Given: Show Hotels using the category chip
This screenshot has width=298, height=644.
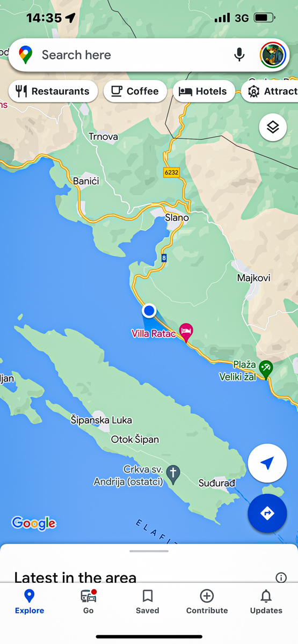Looking at the screenshot, I should 203,91.
